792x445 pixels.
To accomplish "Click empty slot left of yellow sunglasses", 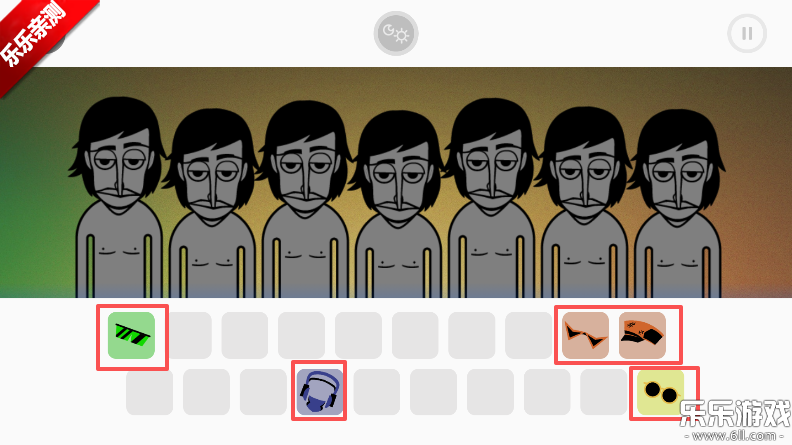I will [604, 392].
